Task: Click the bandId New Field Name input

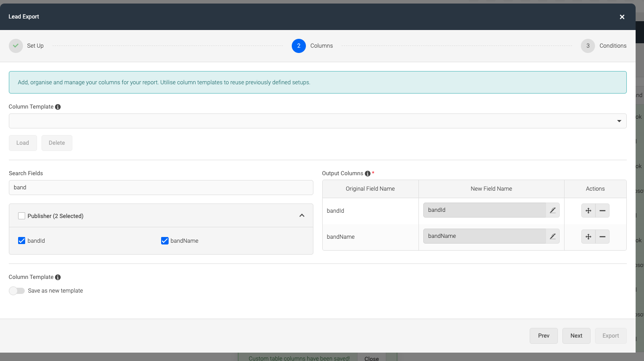Action: [x=485, y=210]
